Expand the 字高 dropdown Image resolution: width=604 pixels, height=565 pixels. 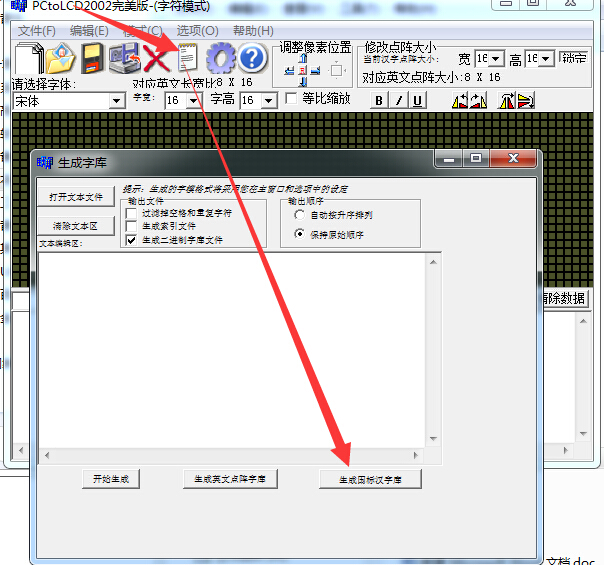(269, 101)
